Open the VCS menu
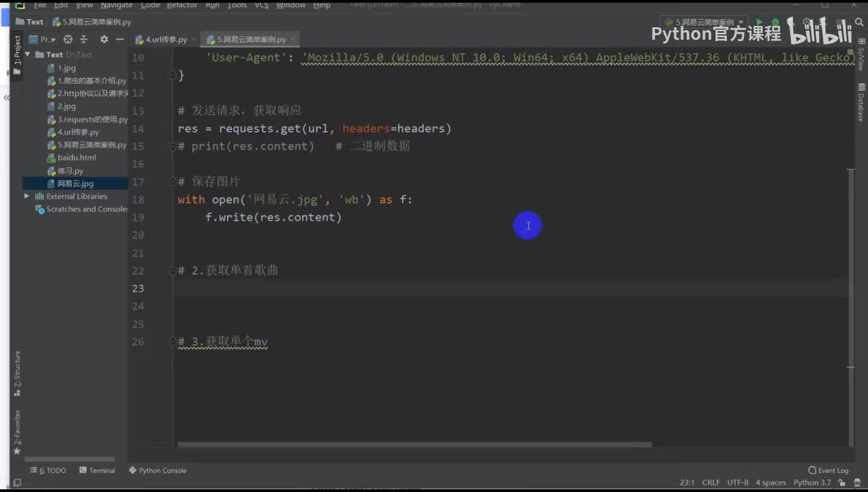The image size is (868, 492). click(x=261, y=5)
